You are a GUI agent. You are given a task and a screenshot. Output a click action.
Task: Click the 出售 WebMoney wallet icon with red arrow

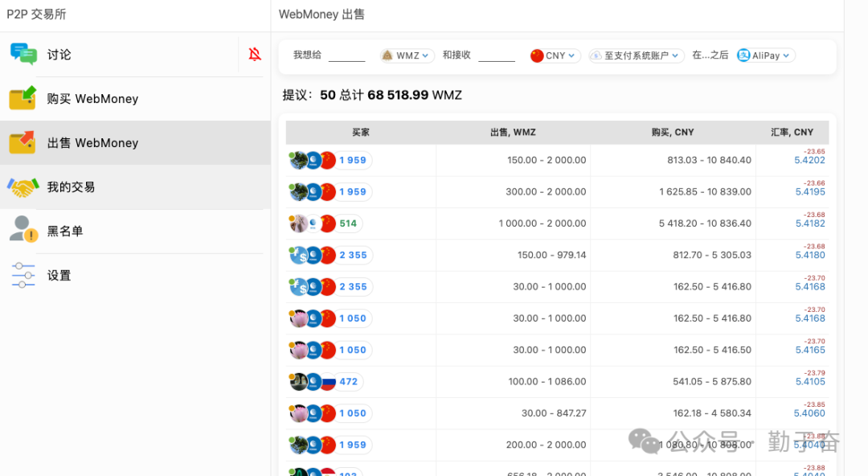click(x=22, y=142)
